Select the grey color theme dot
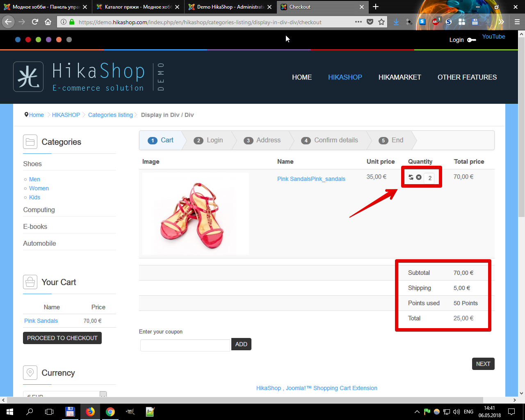 tap(69, 39)
